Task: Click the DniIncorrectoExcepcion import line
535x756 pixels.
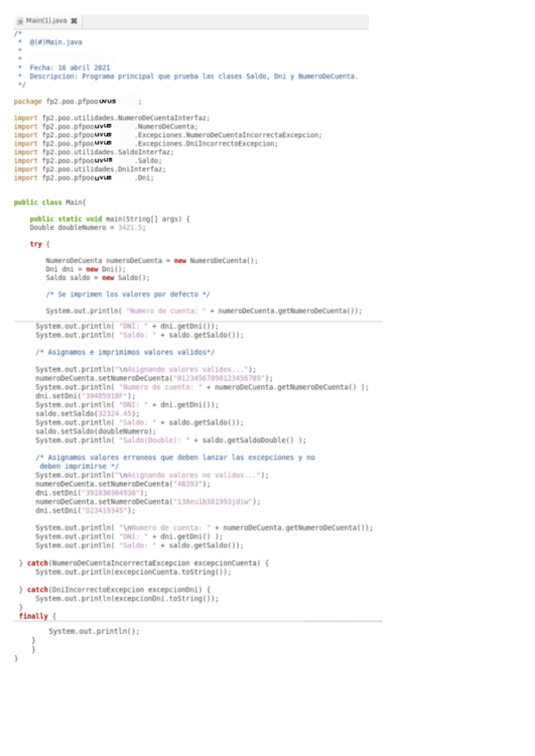Action: tap(145, 144)
